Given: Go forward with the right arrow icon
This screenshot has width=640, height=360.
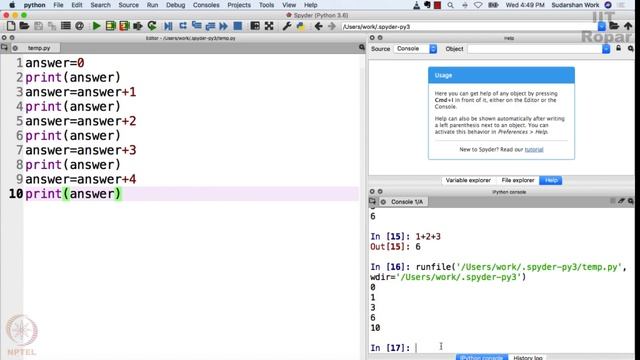Looking at the screenshot, I should point(332,27).
